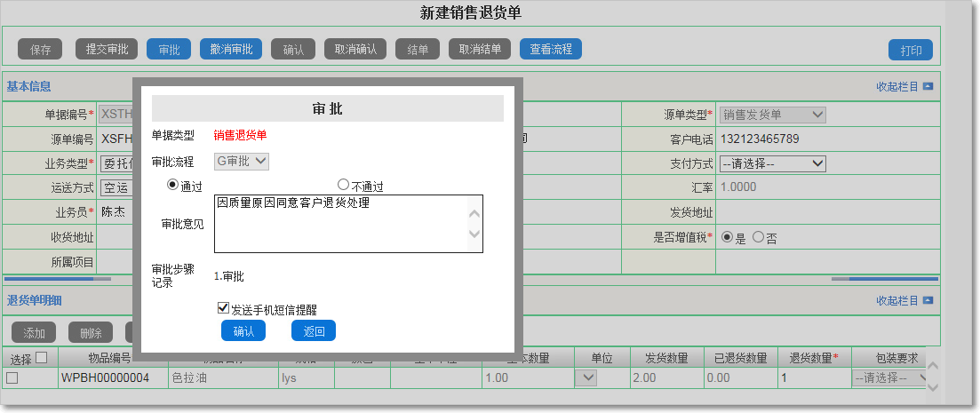Toggle the 选择 header select-all checkbox
The image size is (980, 413).
pyautogui.click(x=41, y=357)
